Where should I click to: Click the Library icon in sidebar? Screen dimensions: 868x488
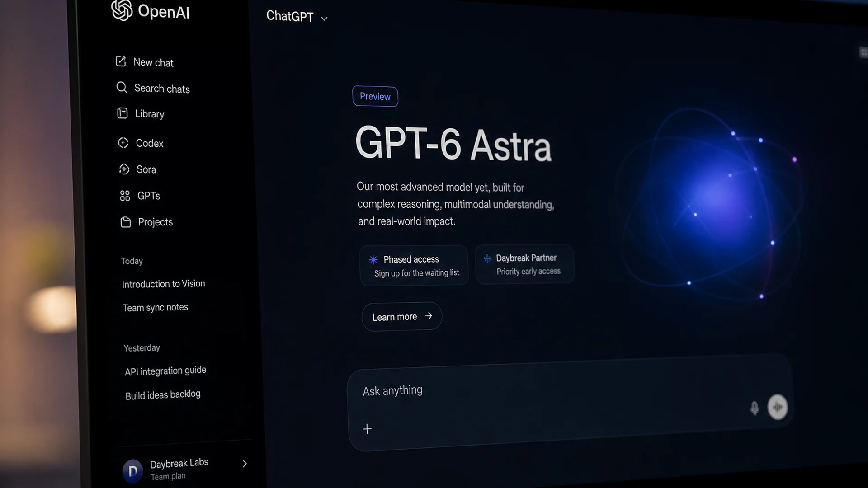click(x=123, y=113)
